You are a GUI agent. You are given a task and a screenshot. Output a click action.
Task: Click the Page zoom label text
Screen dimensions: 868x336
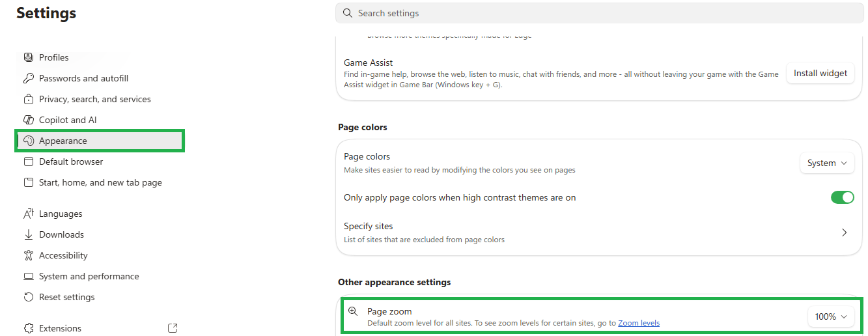pyautogui.click(x=389, y=311)
